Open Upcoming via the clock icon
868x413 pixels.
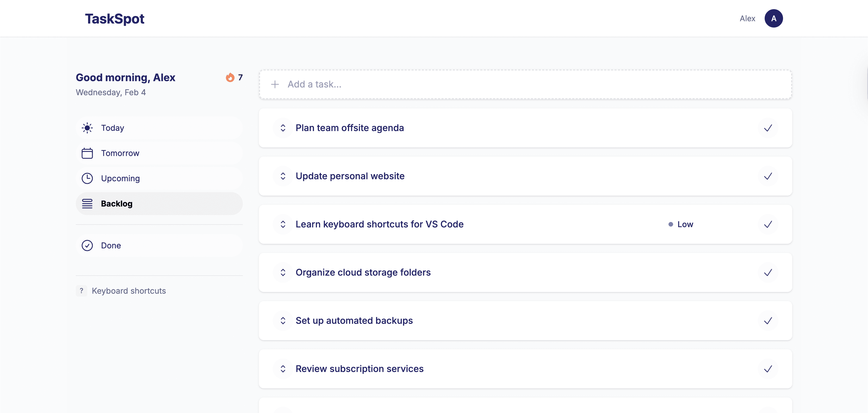pos(87,178)
